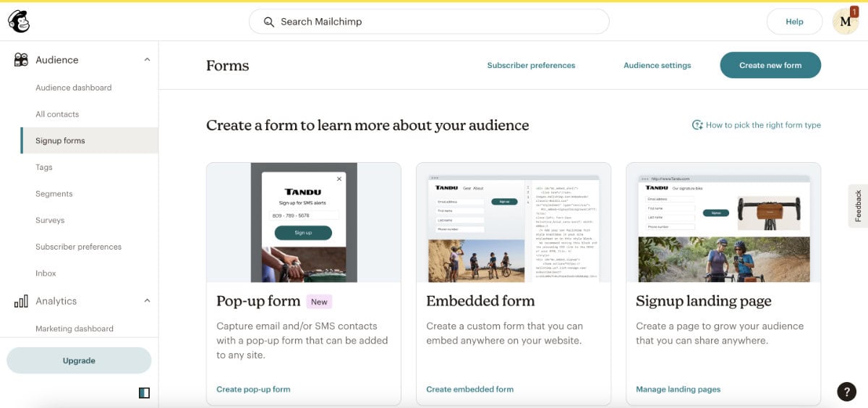
Task: Click Create embedded form link
Action: point(470,389)
